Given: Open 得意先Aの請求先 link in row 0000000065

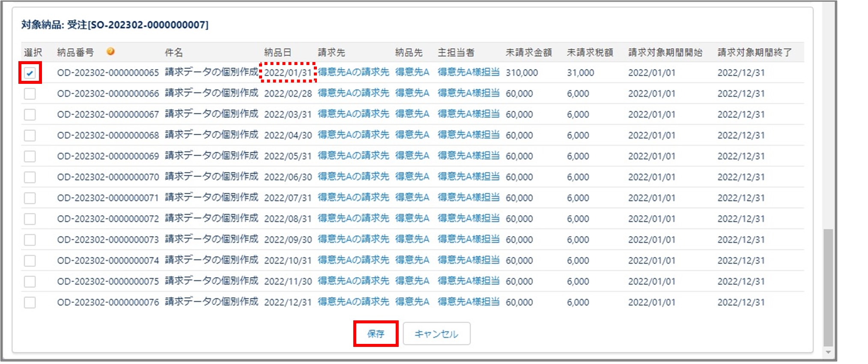Looking at the screenshot, I should pos(353,72).
